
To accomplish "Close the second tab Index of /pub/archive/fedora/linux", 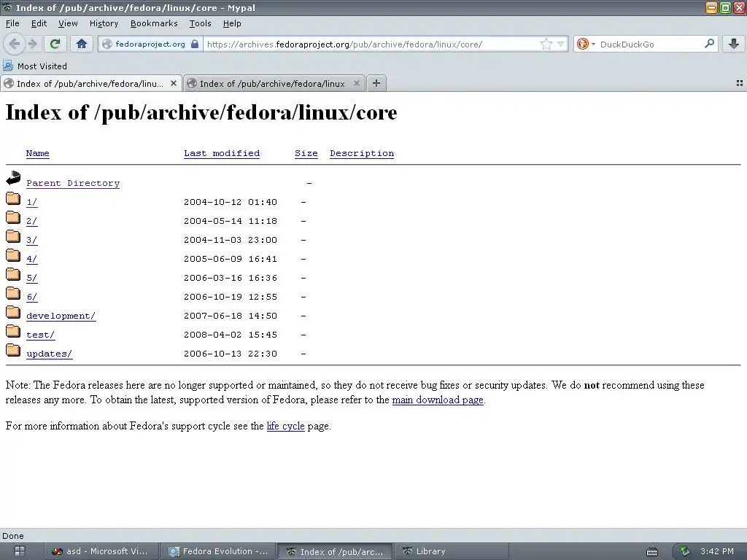I will click(356, 83).
